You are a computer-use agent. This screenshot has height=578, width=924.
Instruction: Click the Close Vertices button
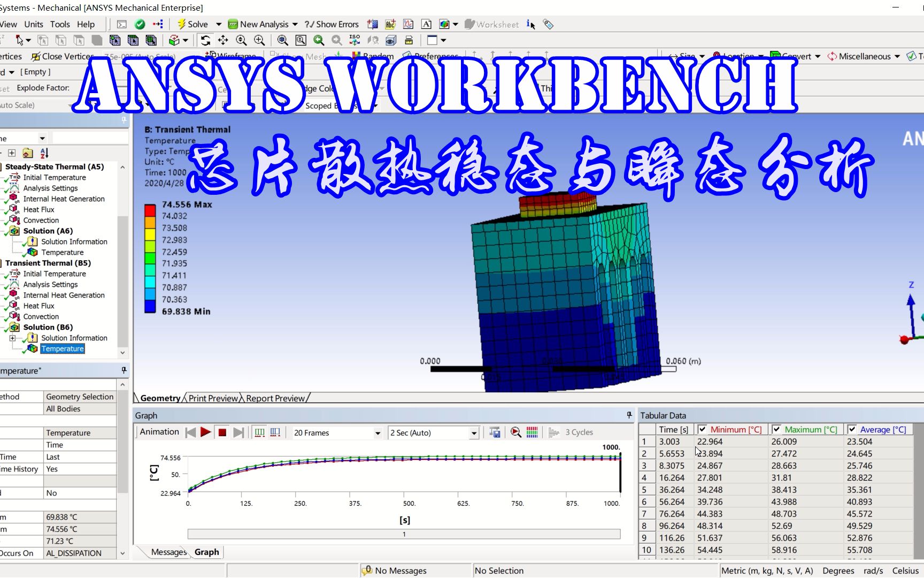pos(62,56)
